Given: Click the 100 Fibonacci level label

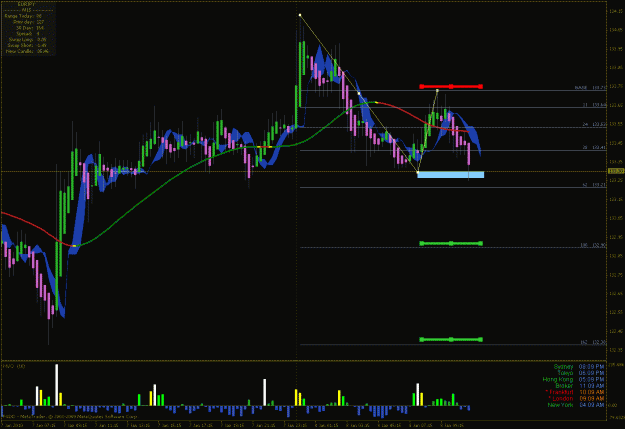Looking at the screenshot, I should coord(593,245).
